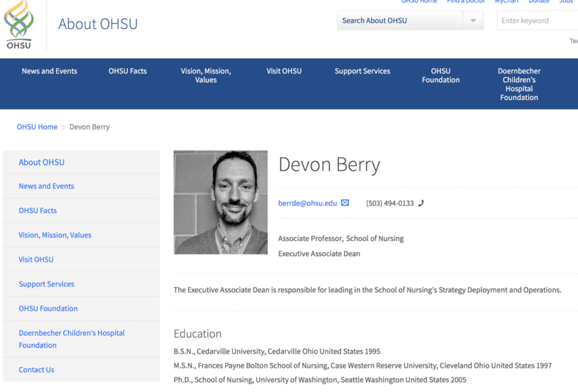The image size is (578, 392).
Task: Open the "Donate" page link
Action: pos(539,2)
